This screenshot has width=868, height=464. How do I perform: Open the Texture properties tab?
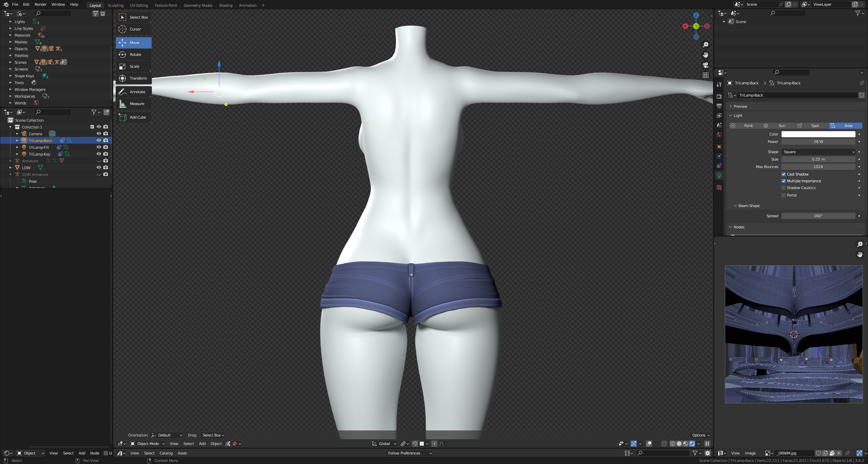[x=719, y=187]
